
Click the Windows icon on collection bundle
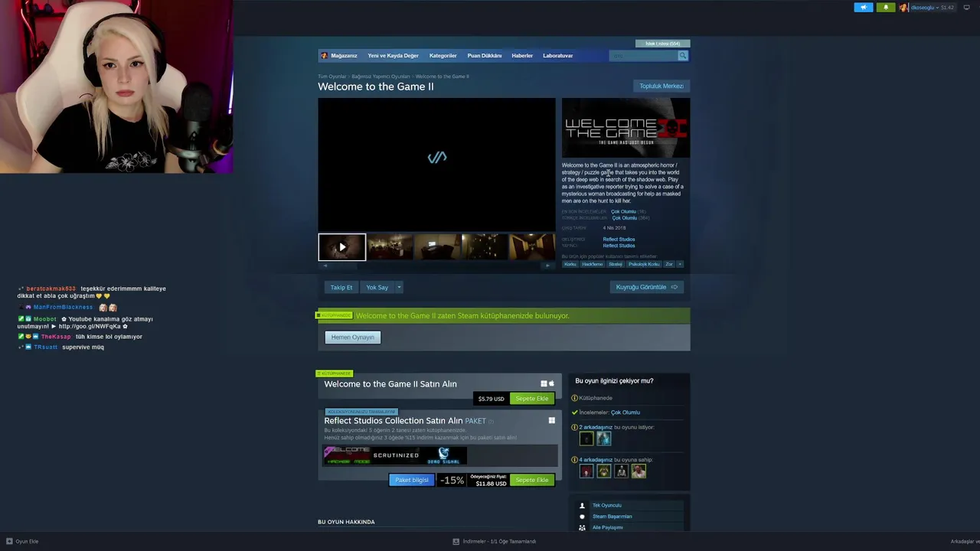coord(551,420)
